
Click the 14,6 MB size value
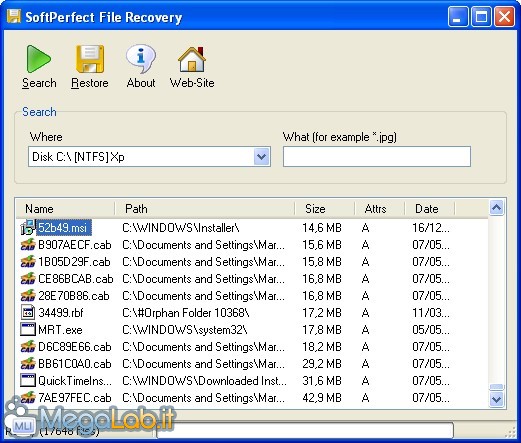click(322, 228)
